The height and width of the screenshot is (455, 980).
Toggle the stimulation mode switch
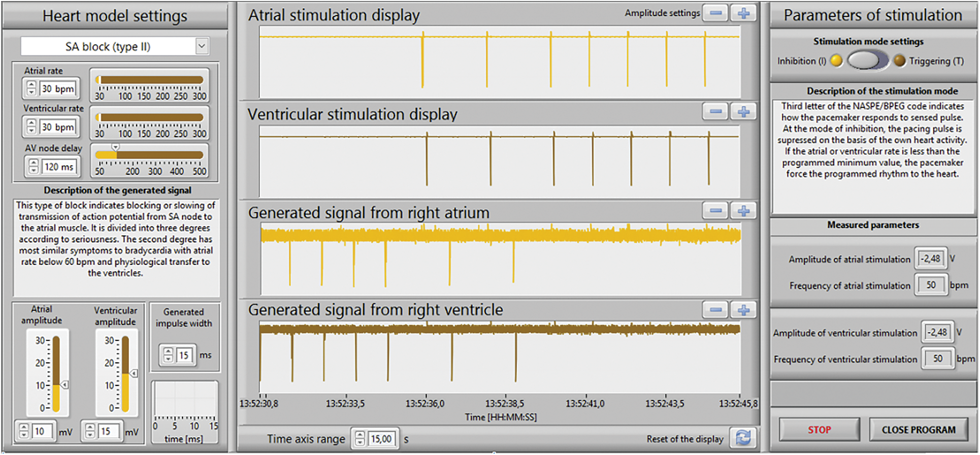tap(867, 61)
